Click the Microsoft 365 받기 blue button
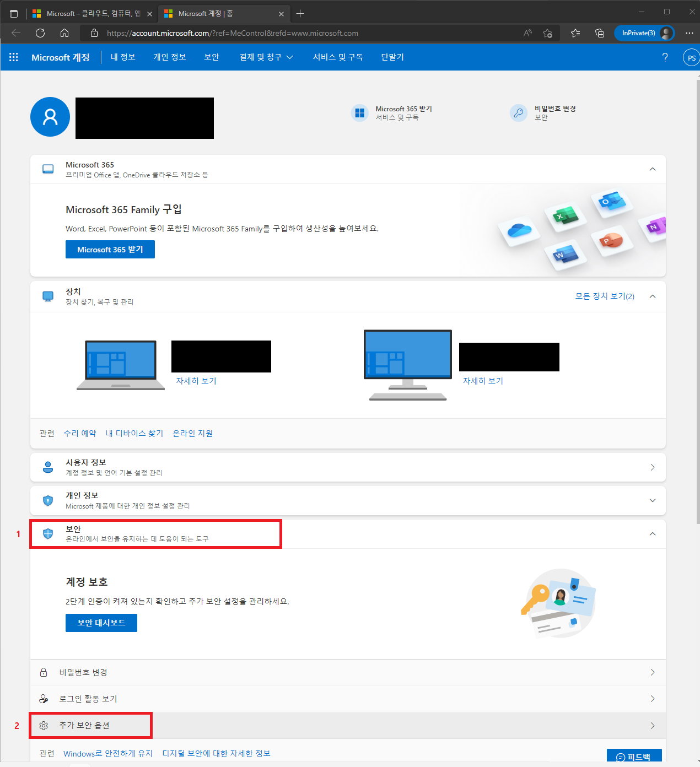 (110, 249)
